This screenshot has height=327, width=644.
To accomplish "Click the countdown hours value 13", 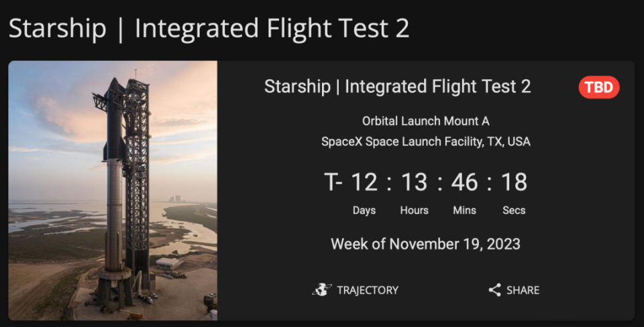I will click(414, 182).
